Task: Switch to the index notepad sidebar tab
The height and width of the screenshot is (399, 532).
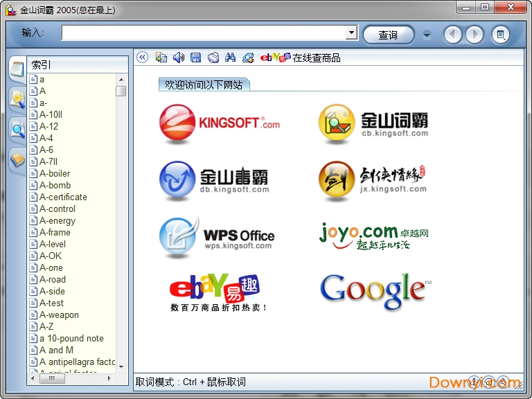Action: point(17,68)
